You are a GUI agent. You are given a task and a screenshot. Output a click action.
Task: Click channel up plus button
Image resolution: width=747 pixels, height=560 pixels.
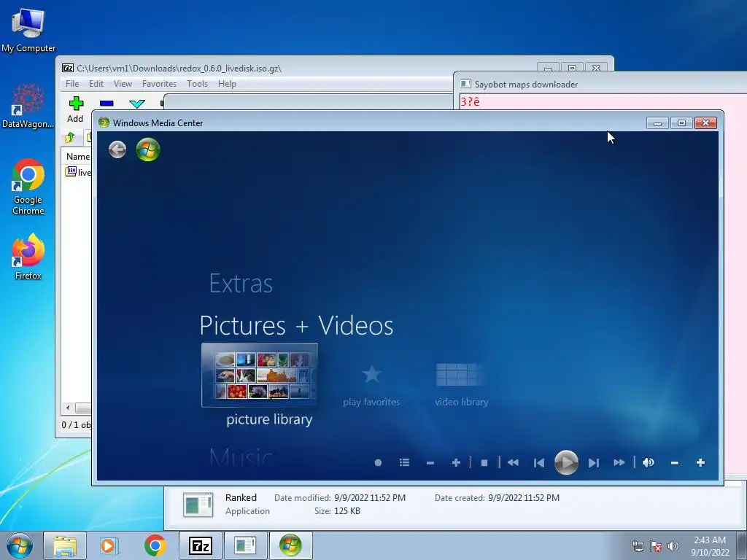(x=456, y=462)
